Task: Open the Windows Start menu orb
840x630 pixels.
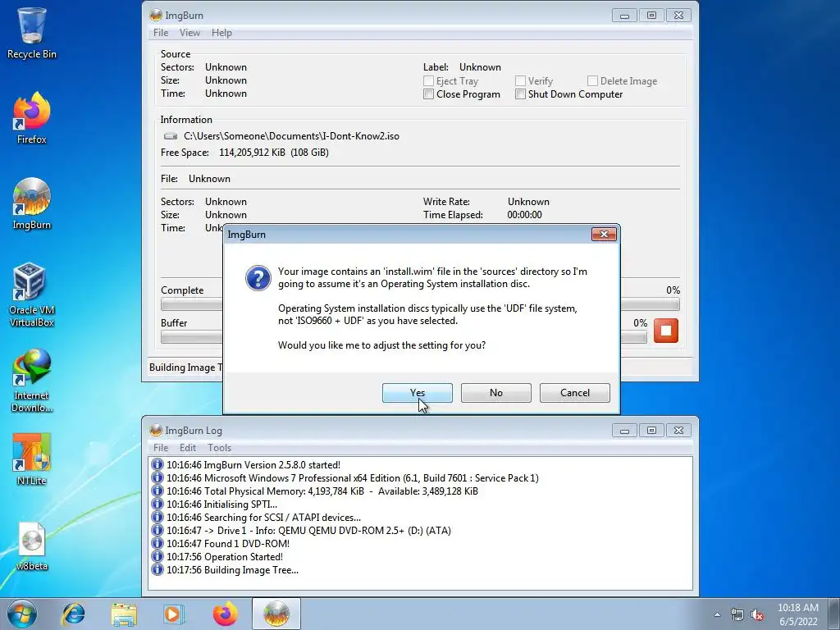Action: click(x=22, y=614)
